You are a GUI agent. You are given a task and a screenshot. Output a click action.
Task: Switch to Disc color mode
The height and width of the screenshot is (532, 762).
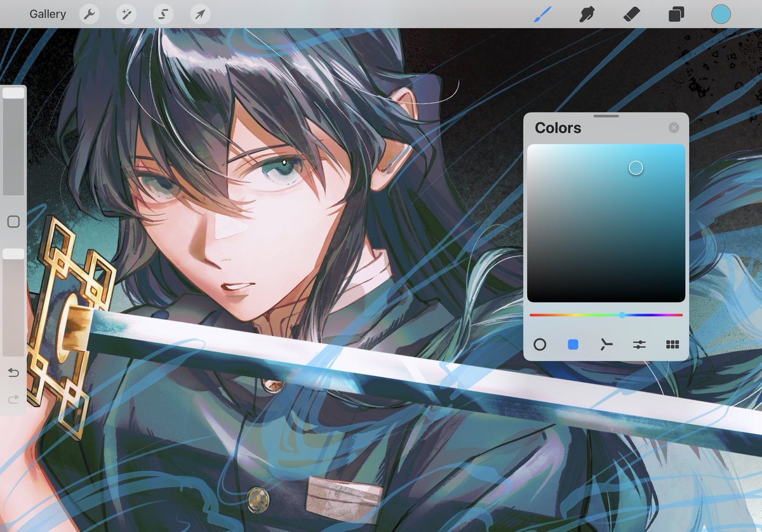pyautogui.click(x=540, y=345)
